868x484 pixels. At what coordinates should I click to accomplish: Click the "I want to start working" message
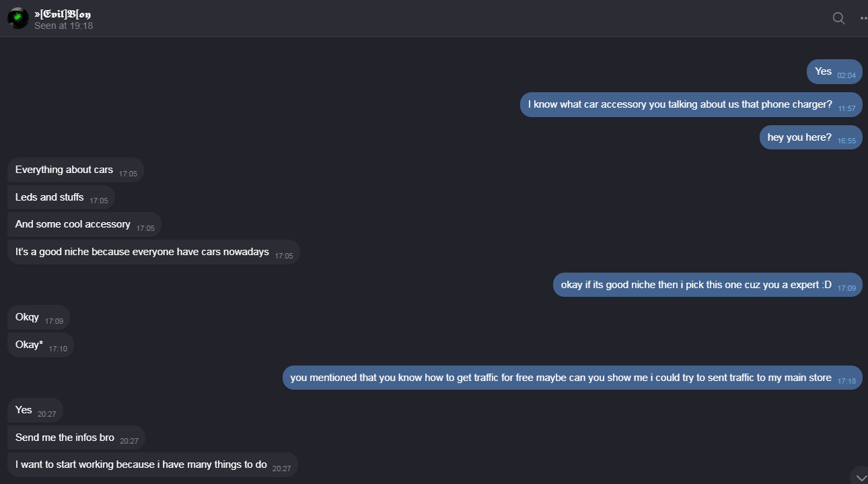[151, 465]
